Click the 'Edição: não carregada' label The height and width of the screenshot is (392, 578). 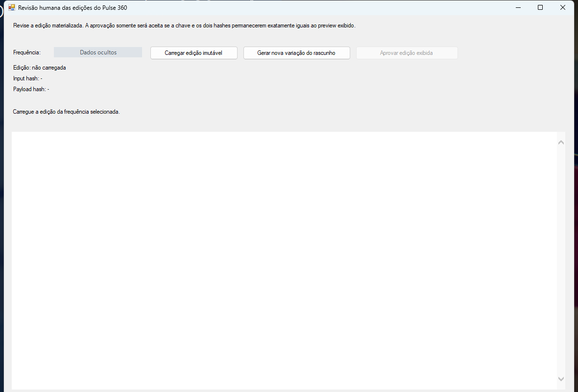tap(40, 68)
